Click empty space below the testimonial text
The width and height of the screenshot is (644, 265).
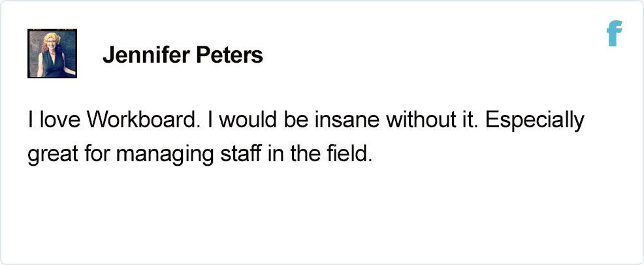coord(322,213)
